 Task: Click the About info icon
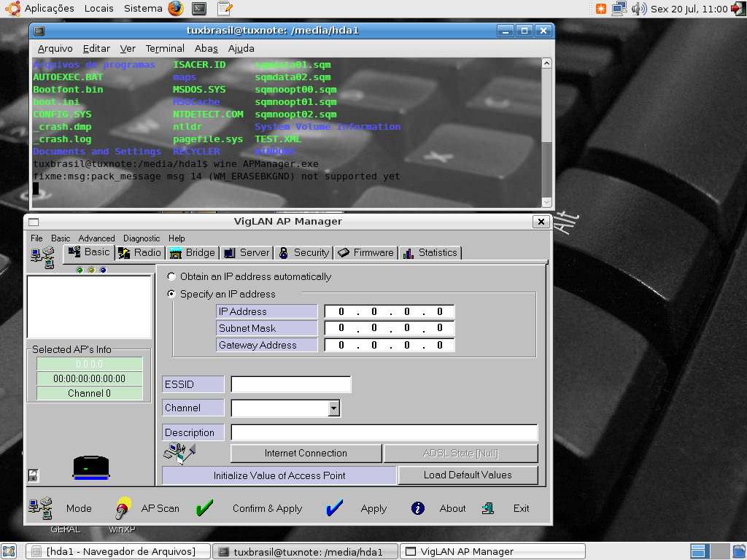tap(418, 508)
